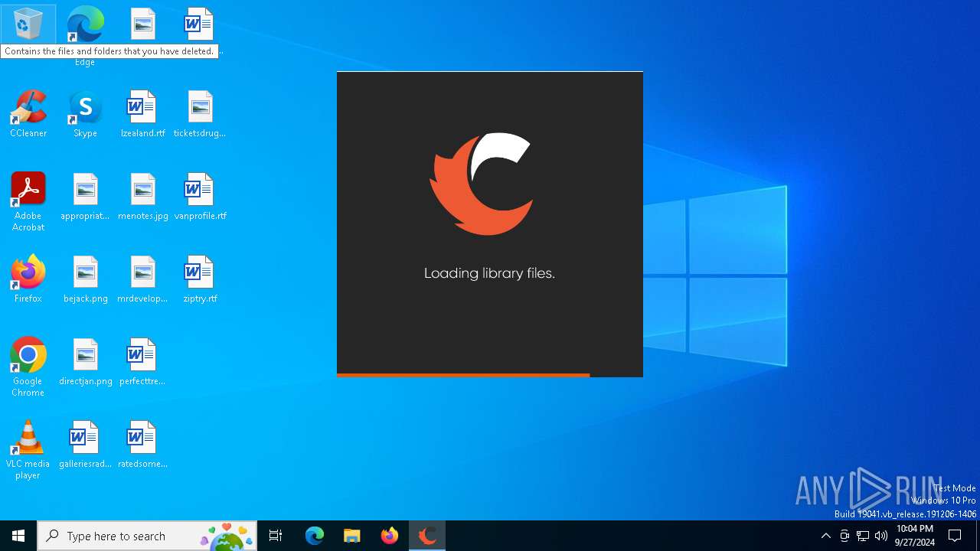The width and height of the screenshot is (980, 551).
Task: Click the Type here to search box
Action: pos(147,536)
